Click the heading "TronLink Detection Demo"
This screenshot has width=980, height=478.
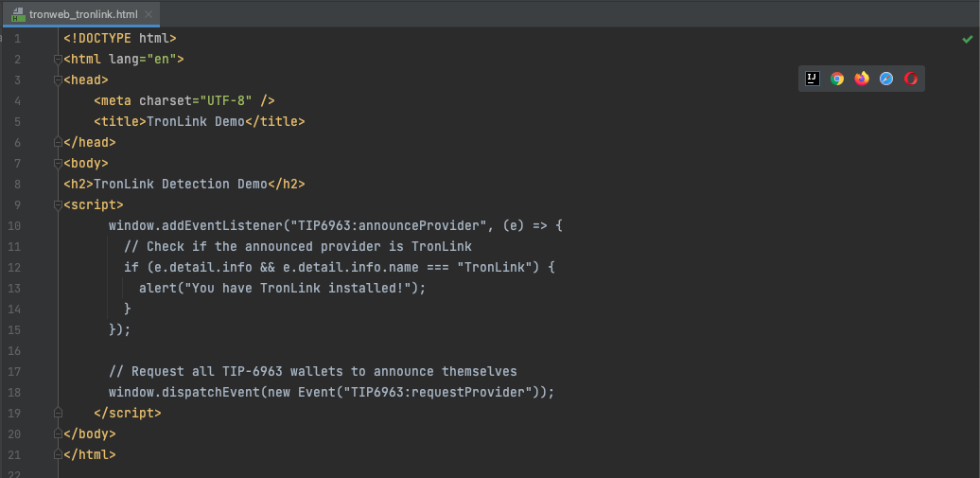click(181, 184)
